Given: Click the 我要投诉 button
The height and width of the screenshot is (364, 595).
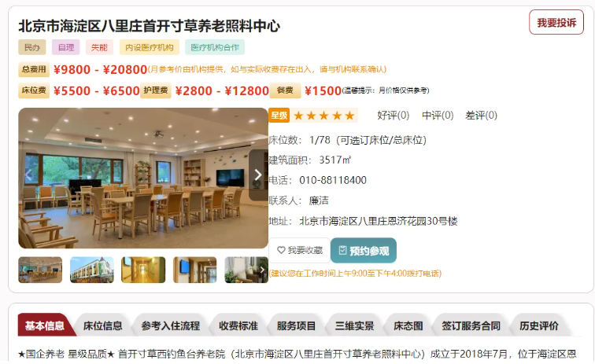Looking at the screenshot, I should [x=556, y=22].
